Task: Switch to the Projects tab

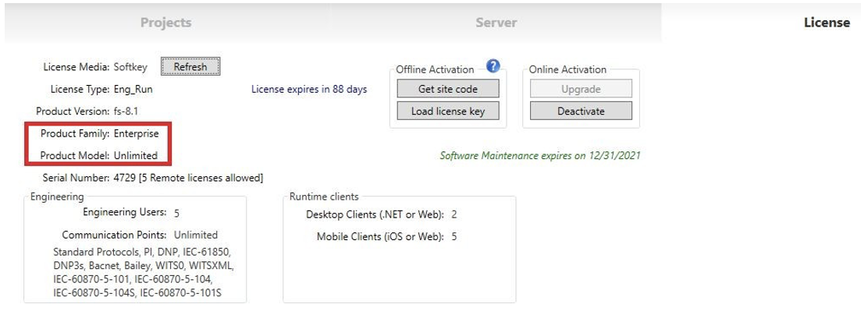Action: pos(165,23)
